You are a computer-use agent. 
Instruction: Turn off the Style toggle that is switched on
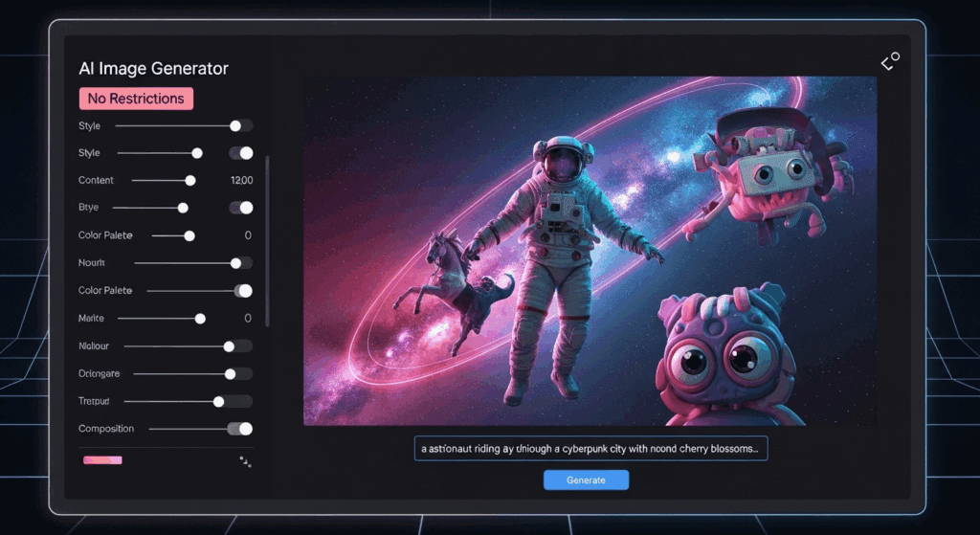pyautogui.click(x=240, y=153)
